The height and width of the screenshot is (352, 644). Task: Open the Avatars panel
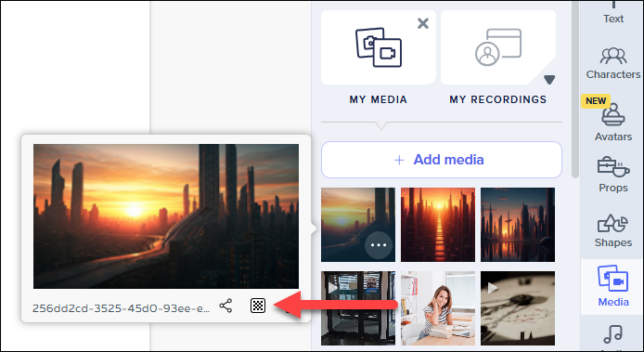(x=613, y=124)
